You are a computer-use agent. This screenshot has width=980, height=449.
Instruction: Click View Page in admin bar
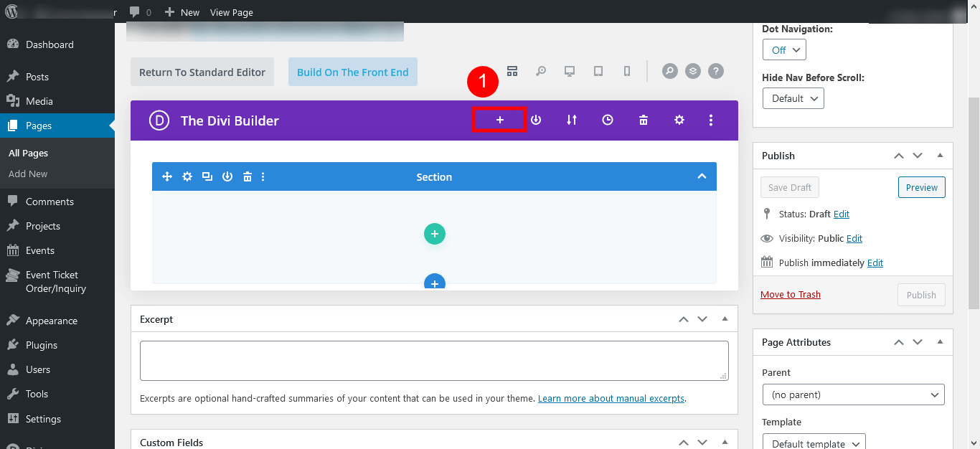(232, 12)
